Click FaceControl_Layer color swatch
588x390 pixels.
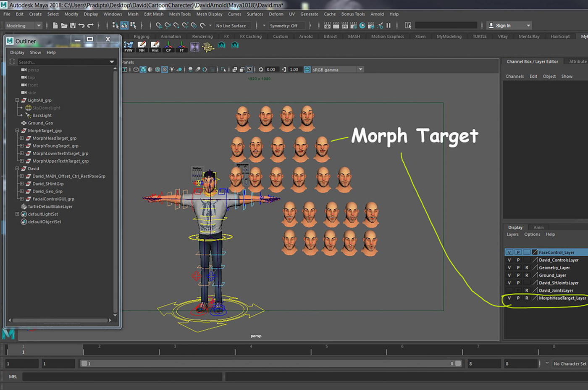pos(535,252)
